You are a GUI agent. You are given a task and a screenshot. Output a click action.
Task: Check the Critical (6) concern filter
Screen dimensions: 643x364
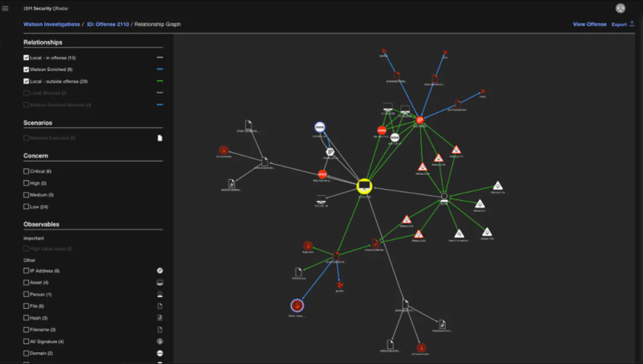[26, 172]
